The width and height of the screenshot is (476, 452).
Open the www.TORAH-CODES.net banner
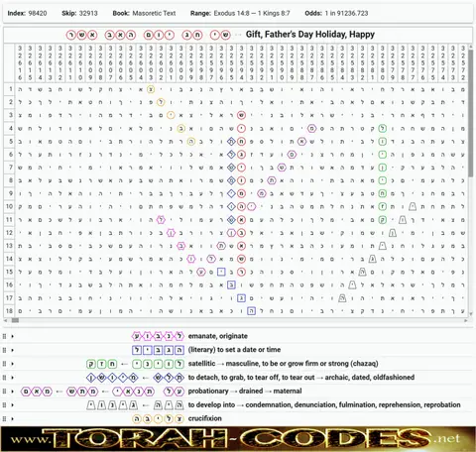pyautogui.click(x=238, y=439)
